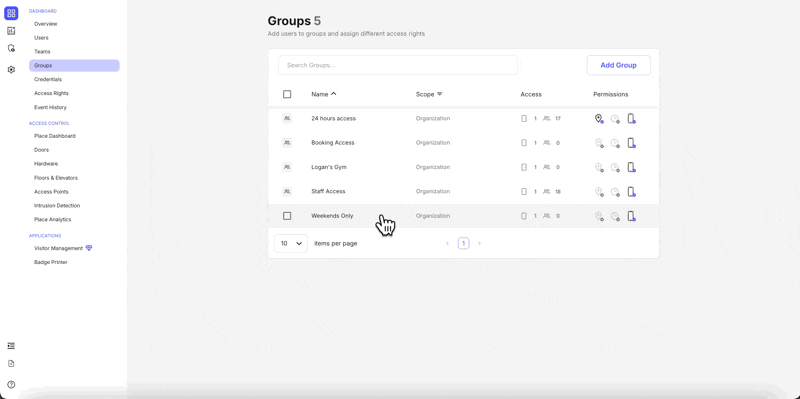
Task: Open the items per page dropdown
Action: point(291,243)
